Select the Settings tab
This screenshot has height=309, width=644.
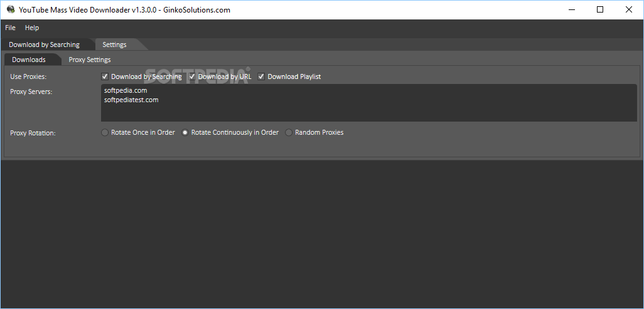pyautogui.click(x=115, y=45)
